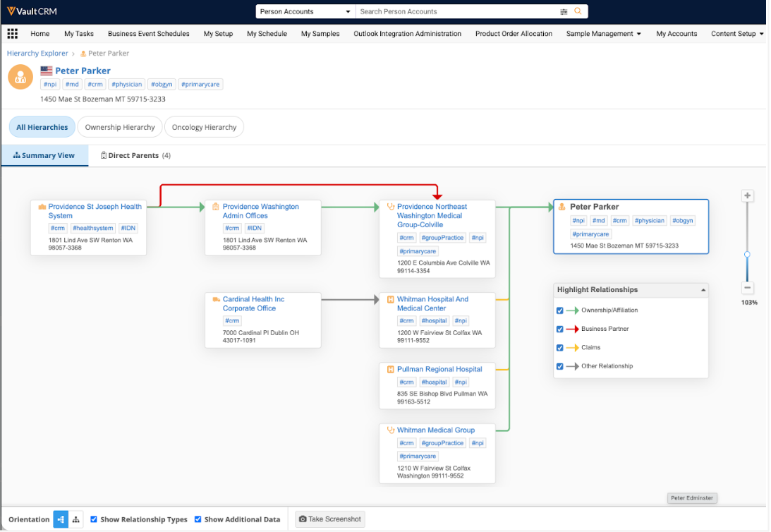Expand the Sample Management menu arrow
This screenshot has height=532, width=771.
pos(638,34)
